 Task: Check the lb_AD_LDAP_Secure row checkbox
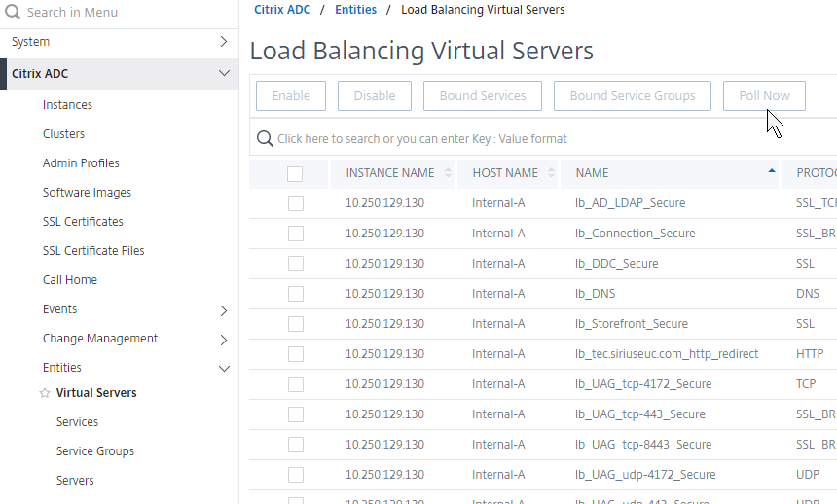[295, 203]
